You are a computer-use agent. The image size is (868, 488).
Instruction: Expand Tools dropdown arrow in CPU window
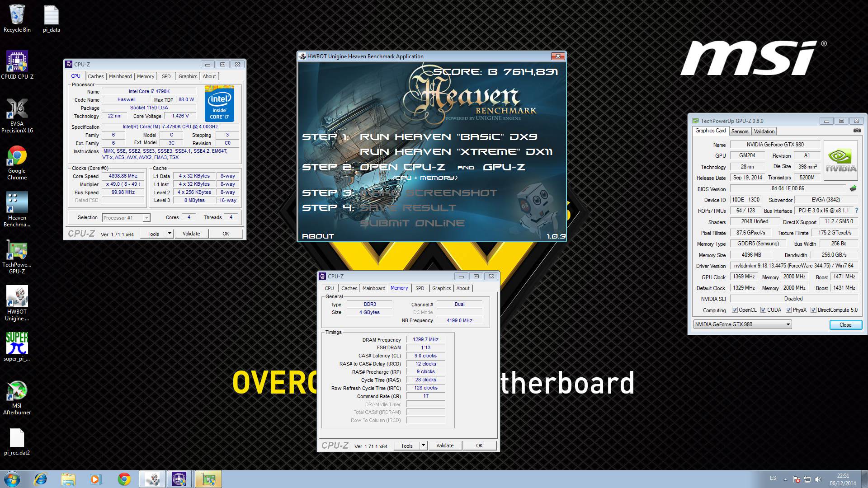(x=170, y=234)
